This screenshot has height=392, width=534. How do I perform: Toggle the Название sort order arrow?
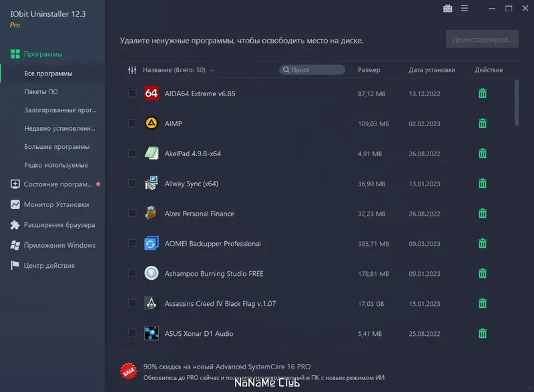(x=211, y=69)
